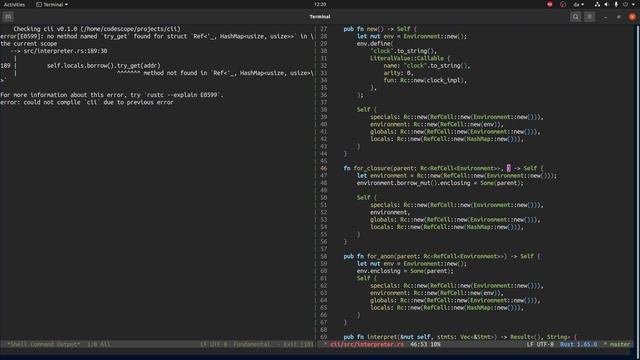Click the network status icon
This screenshot has height=360, width=640.
click(x=597, y=4)
